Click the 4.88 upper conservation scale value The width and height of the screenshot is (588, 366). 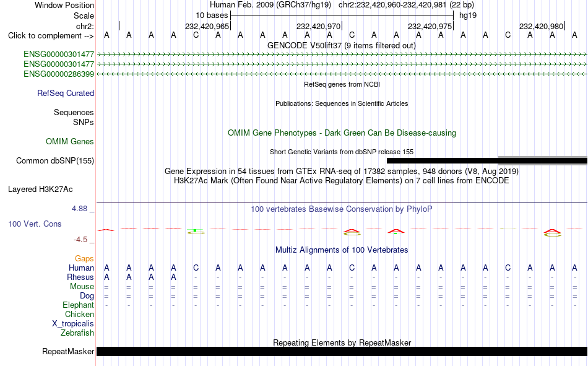[x=79, y=209]
